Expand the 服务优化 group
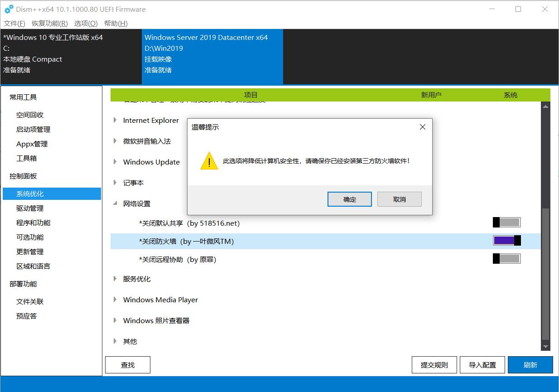559x392 pixels. click(116, 279)
